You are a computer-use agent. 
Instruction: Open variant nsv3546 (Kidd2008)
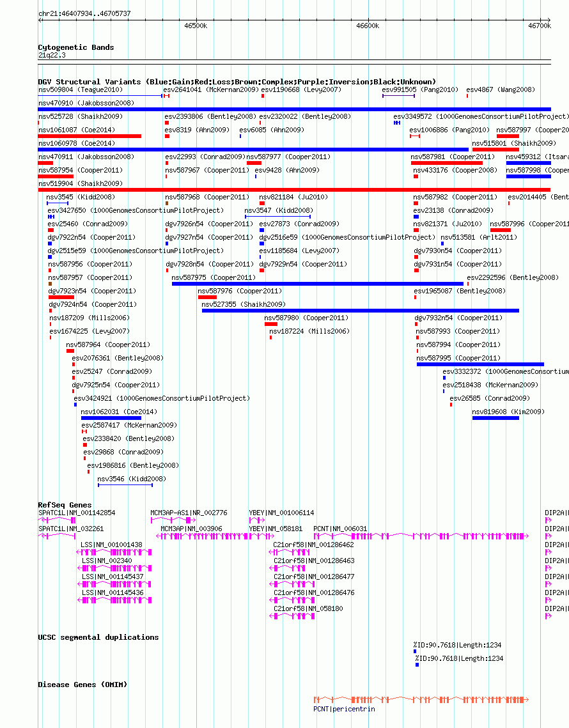[132, 479]
